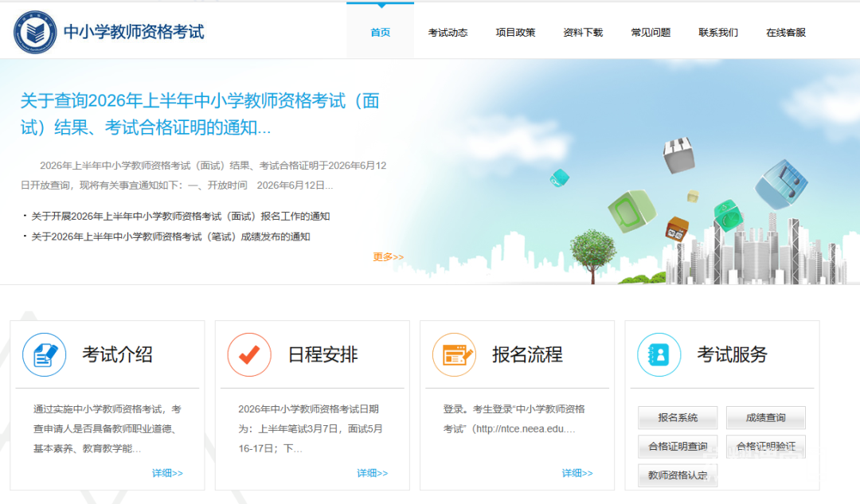
Task: Click 详细>> under 报名流程
Action: pos(577,473)
